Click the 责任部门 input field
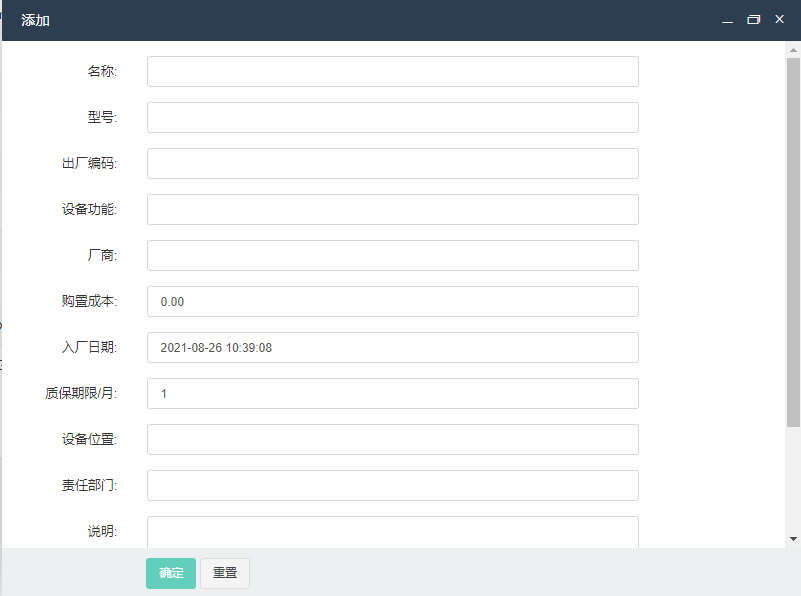This screenshot has width=801, height=596. (x=392, y=485)
